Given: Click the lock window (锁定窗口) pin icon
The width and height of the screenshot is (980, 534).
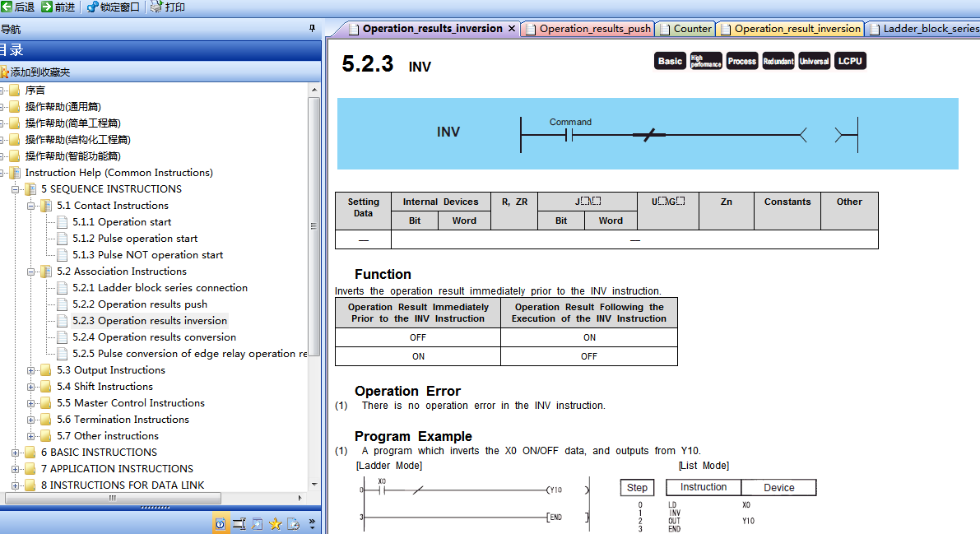Looking at the screenshot, I should [x=92, y=7].
